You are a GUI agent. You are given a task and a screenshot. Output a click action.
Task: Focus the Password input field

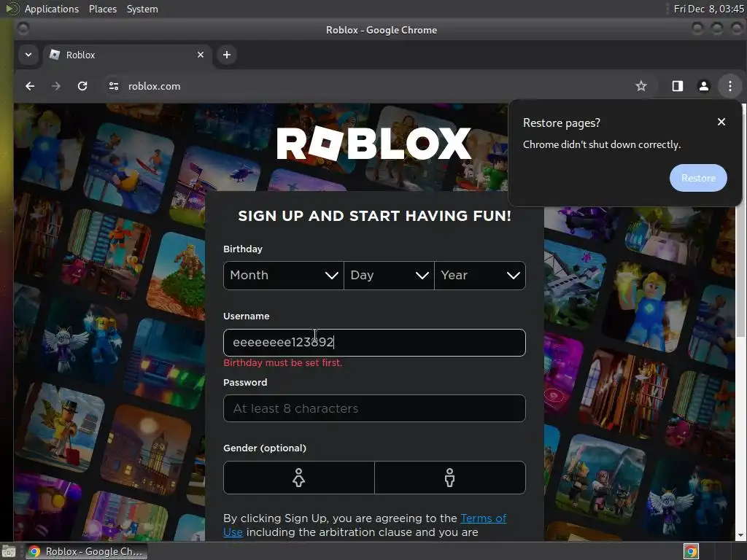374,408
